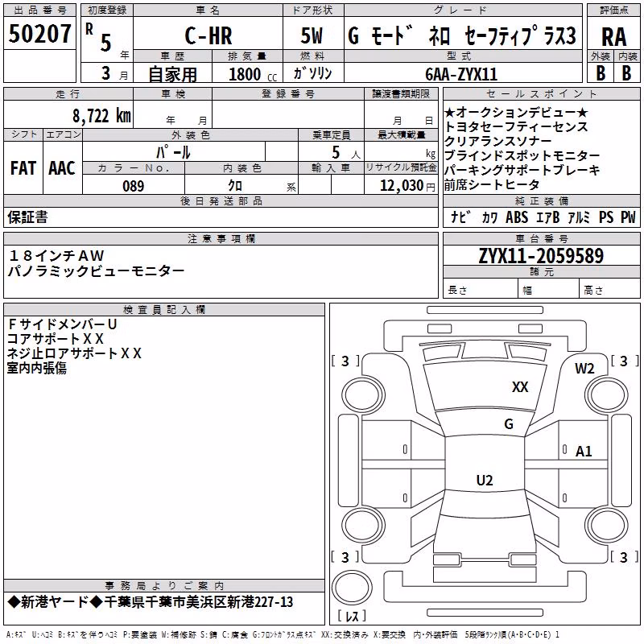Viewport: 644px width, 644px height.
Task: Select the クリアランスソナー line
Action: click(497, 142)
